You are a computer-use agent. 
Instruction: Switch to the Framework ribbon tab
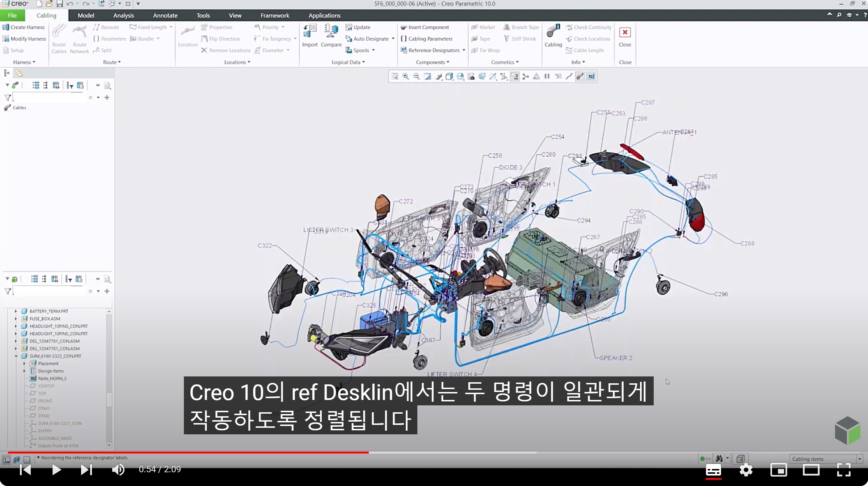click(x=275, y=15)
